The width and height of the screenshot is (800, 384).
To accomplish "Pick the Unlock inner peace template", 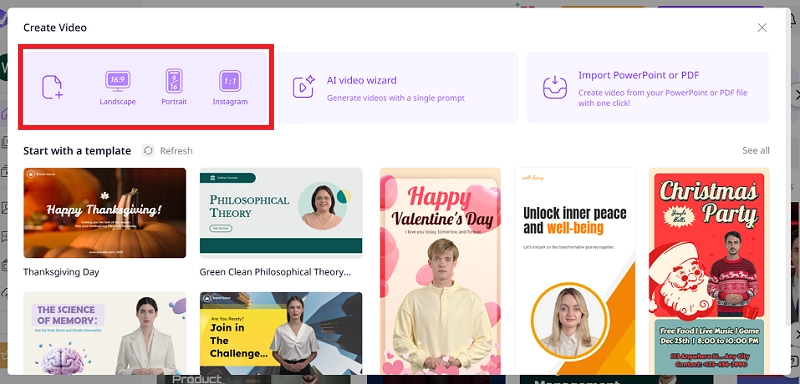I will 574,271.
